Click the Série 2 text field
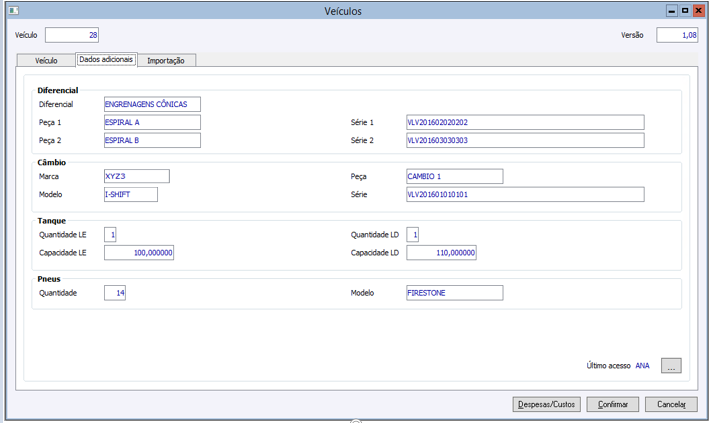Image resolution: width=710 pixels, height=423 pixels. [x=524, y=140]
